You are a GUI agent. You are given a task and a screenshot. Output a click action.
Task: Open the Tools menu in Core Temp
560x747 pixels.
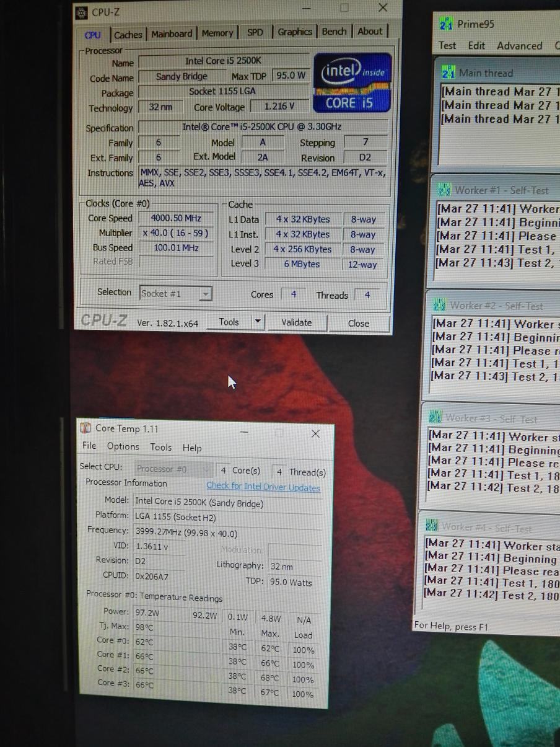pyautogui.click(x=160, y=447)
